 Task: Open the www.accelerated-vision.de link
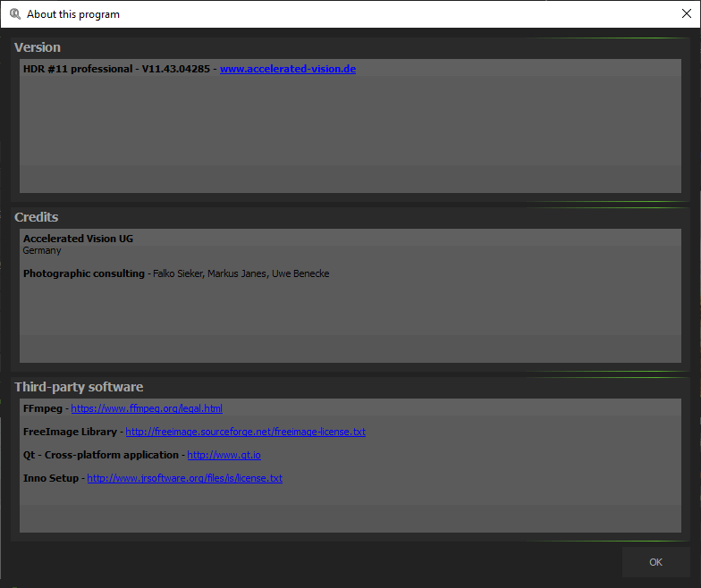[287, 69]
